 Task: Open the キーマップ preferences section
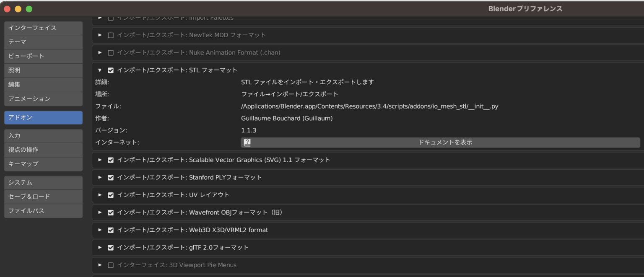point(43,164)
